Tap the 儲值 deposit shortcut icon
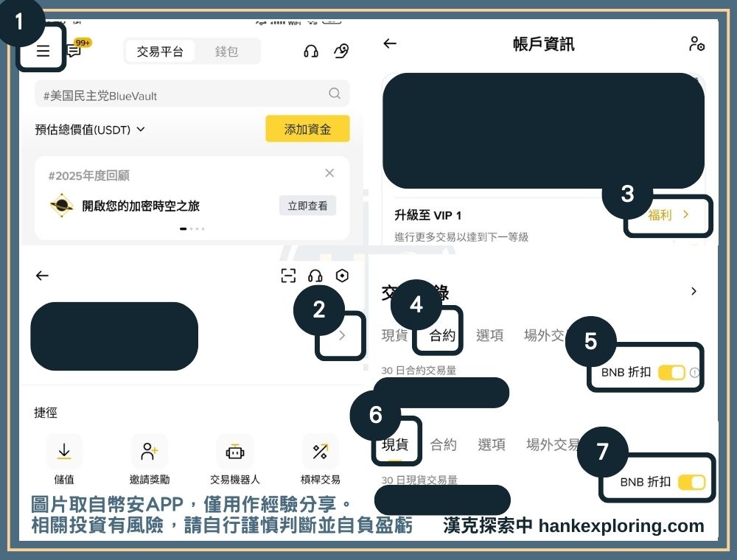Viewport: 737px width, 560px height. pos(64,452)
